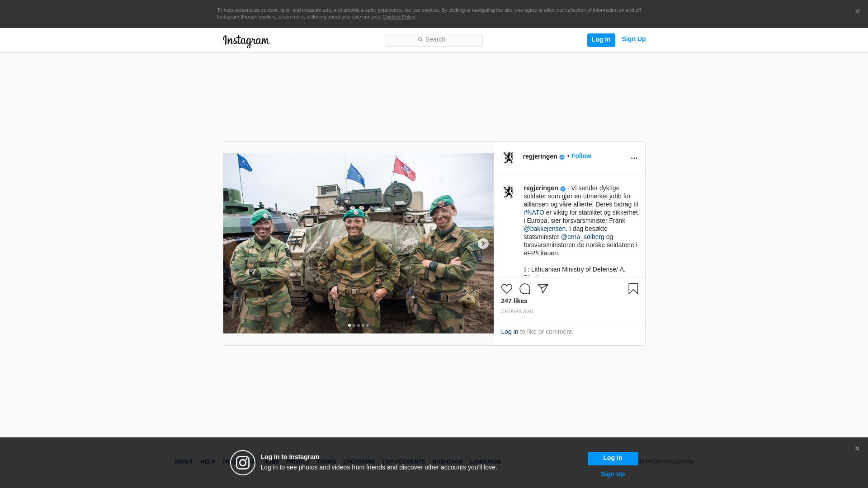Image resolution: width=868 pixels, height=488 pixels.
Task: Click Sign Up link in header
Action: (x=633, y=39)
